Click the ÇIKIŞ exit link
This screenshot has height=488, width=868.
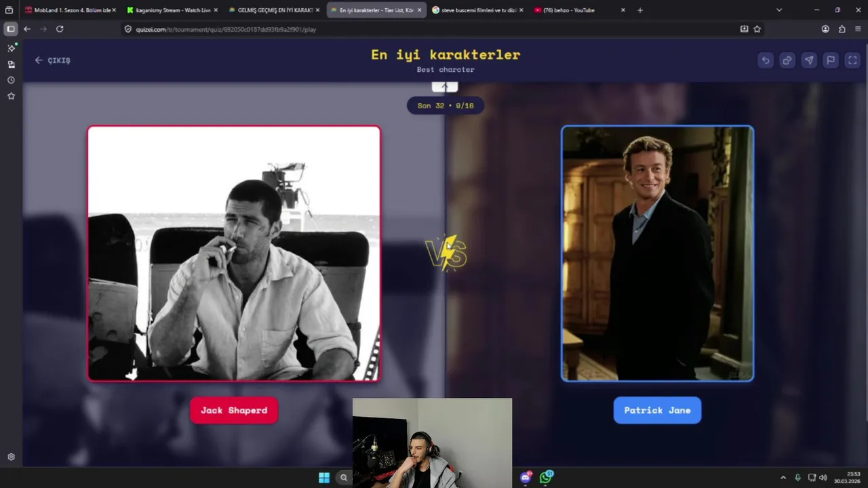pyautogui.click(x=52, y=60)
